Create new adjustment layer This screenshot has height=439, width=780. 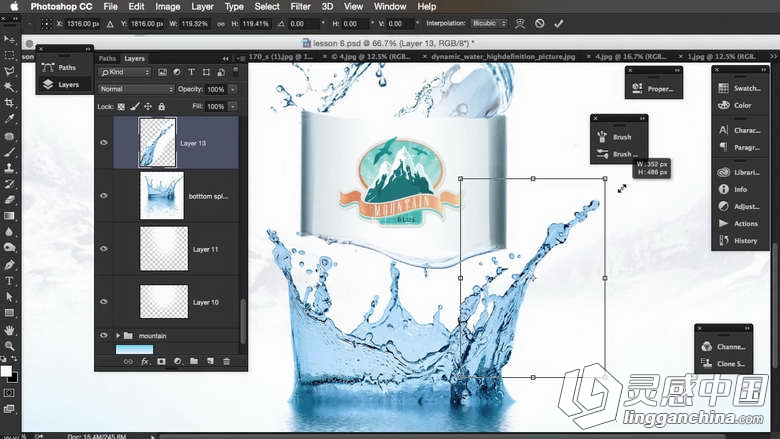(178, 361)
